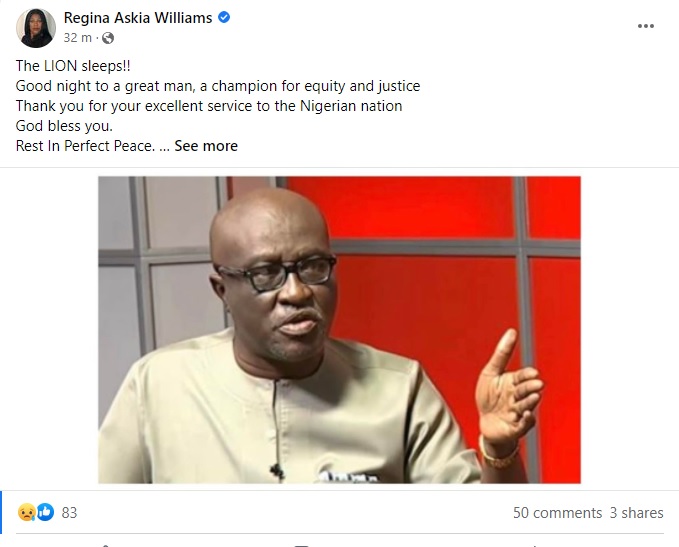This screenshot has height=547, width=679.
Task: Click the partially visible like button icon
Action: point(104,545)
